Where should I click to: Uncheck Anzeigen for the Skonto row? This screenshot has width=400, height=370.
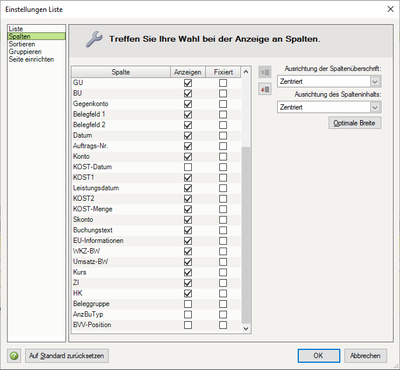pos(188,220)
